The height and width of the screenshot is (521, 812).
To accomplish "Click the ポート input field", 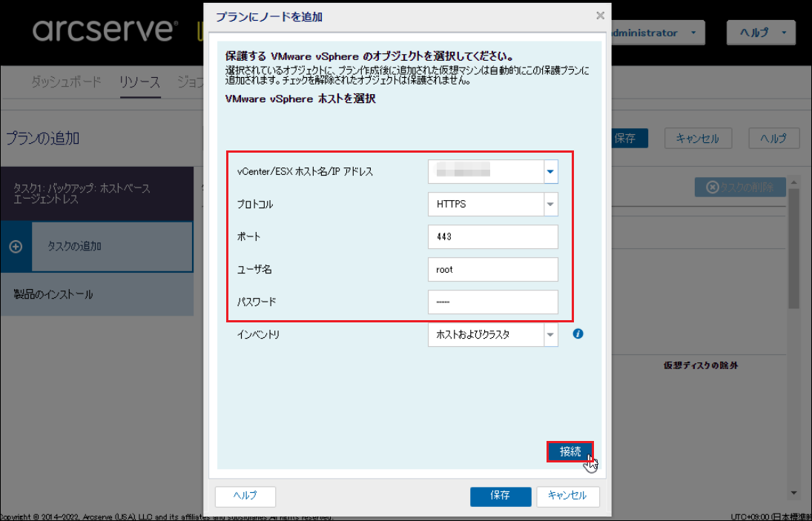I will tap(492, 237).
